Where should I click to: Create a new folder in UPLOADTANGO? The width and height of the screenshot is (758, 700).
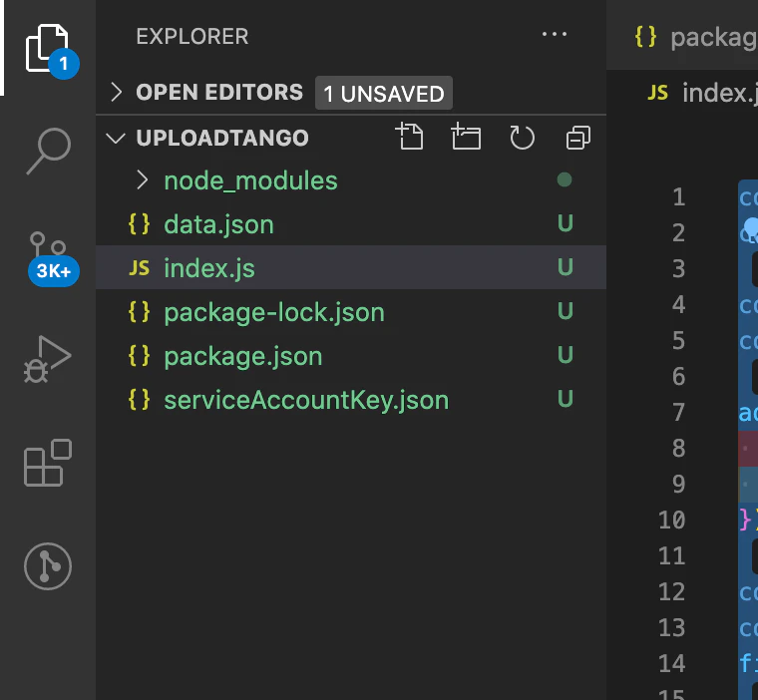(466, 137)
